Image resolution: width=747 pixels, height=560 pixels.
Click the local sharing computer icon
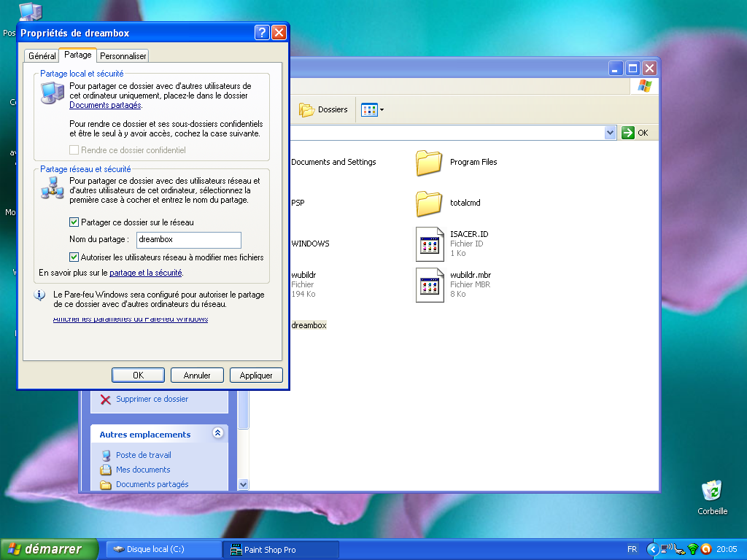[x=53, y=93]
